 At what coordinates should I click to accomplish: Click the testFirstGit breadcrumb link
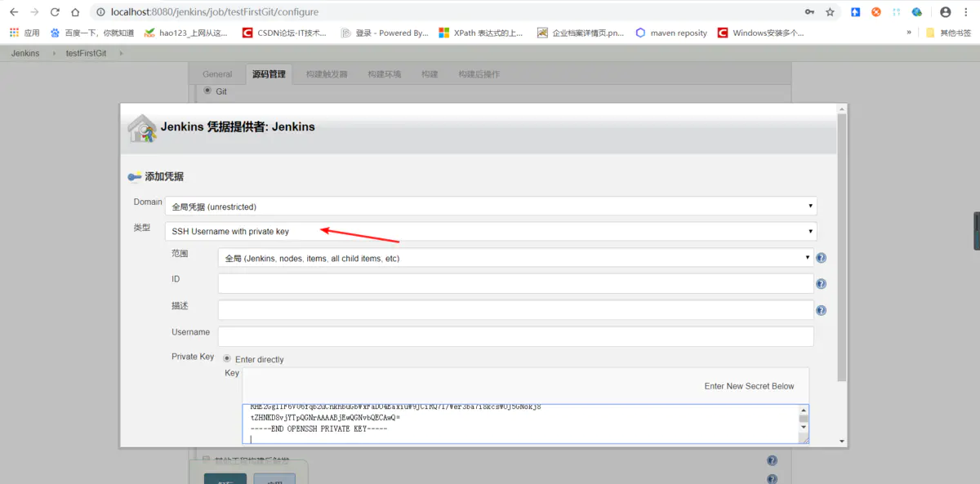[86, 53]
